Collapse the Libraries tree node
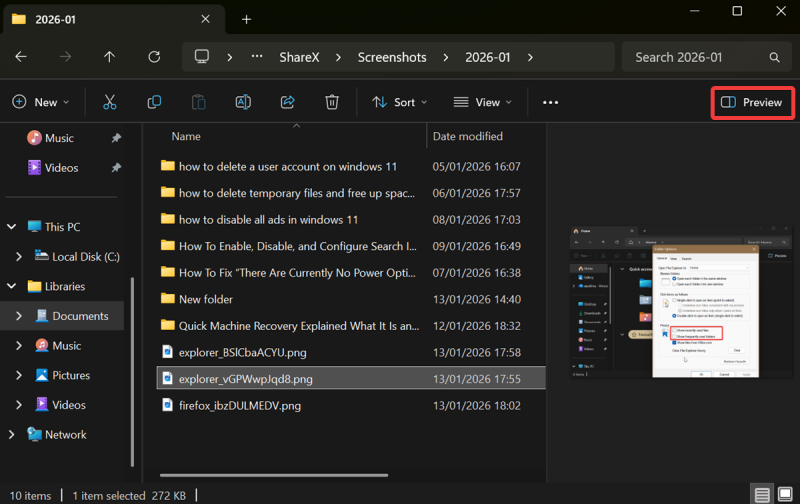 tap(13, 286)
